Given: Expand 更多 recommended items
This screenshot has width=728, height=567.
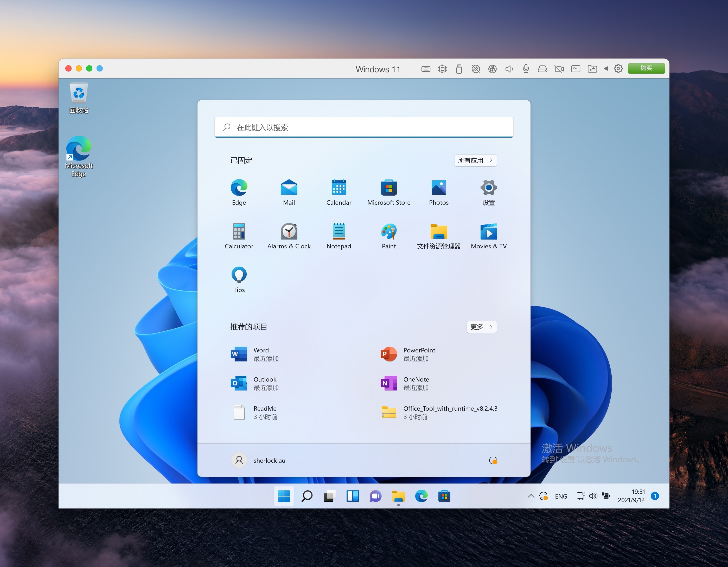Looking at the screenshot, I should tap(482, 327).
